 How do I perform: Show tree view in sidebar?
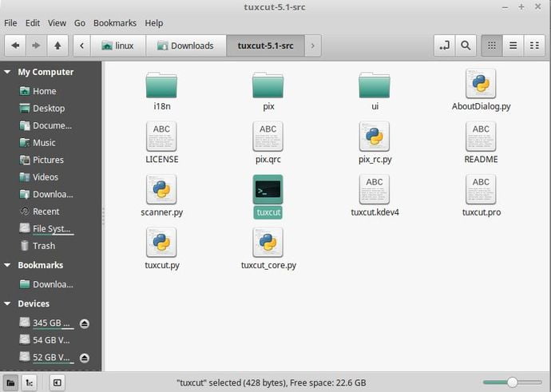click(30, 382)
